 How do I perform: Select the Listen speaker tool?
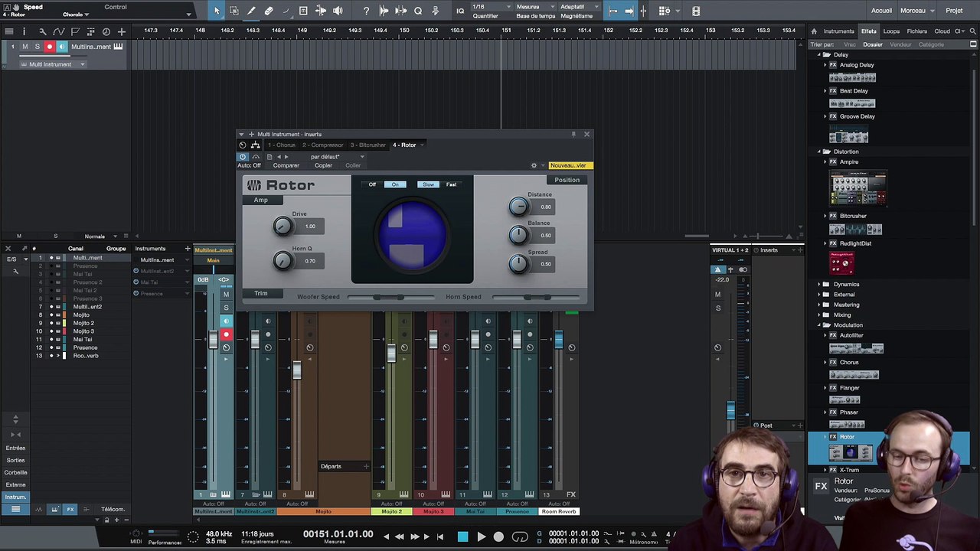338,11
